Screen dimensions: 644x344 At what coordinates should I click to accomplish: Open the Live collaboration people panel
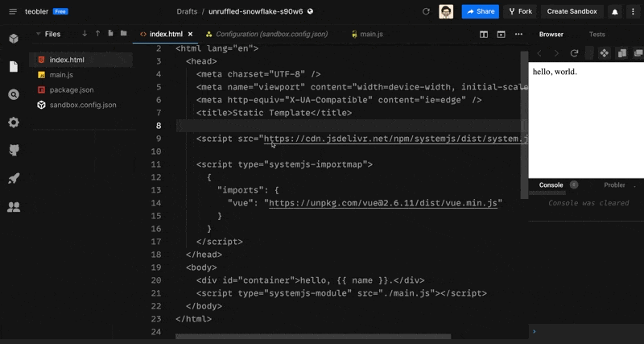click(x=14, y=207)
